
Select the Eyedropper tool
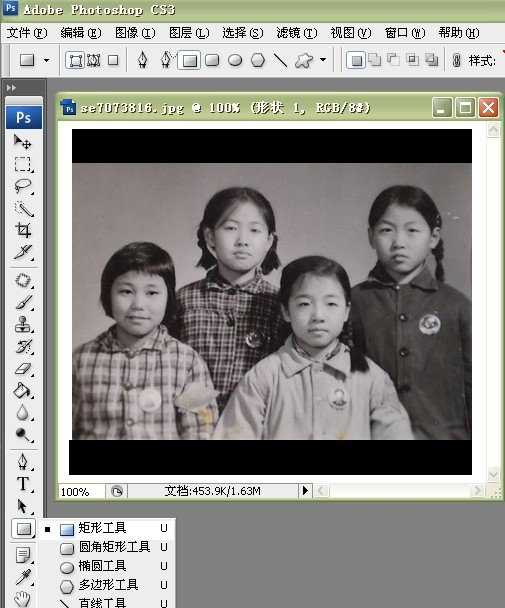coord(22,577)
